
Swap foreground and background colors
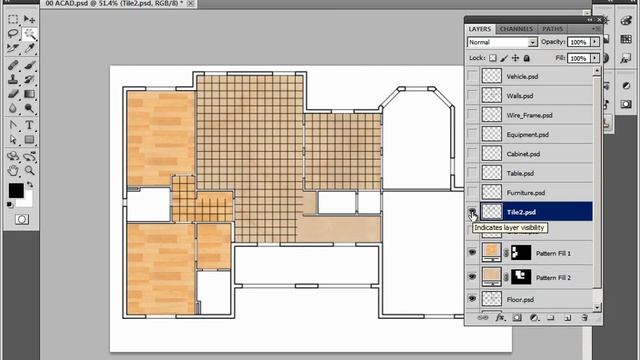click(x=30, y=185)
